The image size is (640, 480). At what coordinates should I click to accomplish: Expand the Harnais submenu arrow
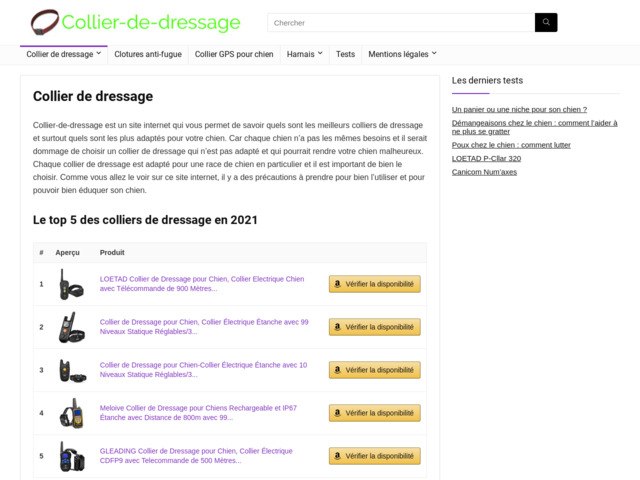(x=320, y=54)
